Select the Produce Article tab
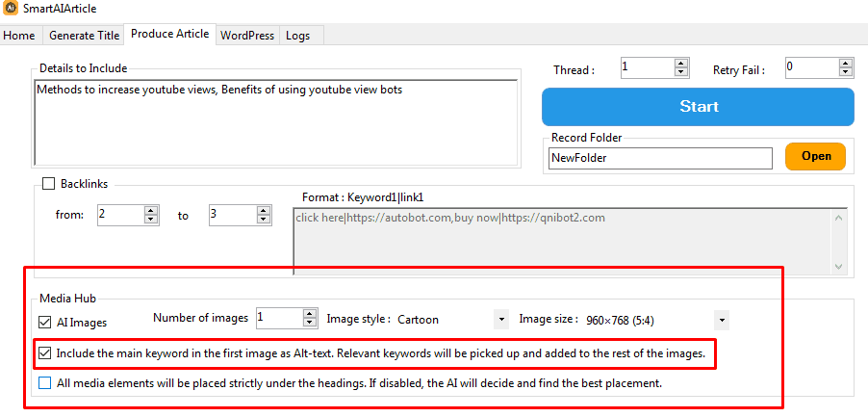The image size is (868, 417). [x=170, y=34]
